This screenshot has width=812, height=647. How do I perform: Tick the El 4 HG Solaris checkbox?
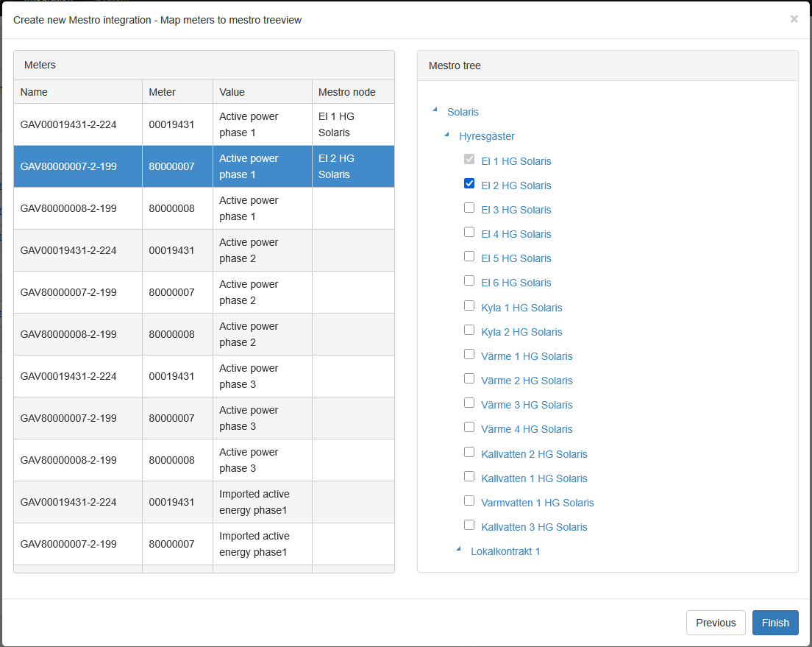469,233
